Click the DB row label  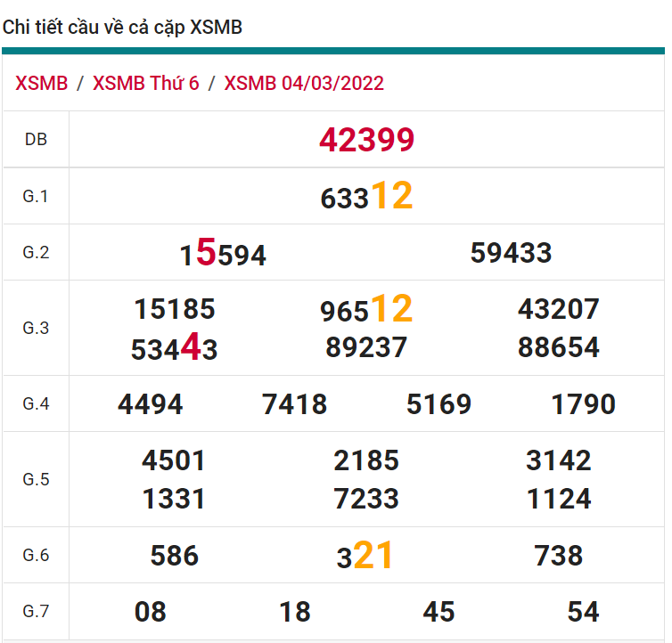(36, 140)
